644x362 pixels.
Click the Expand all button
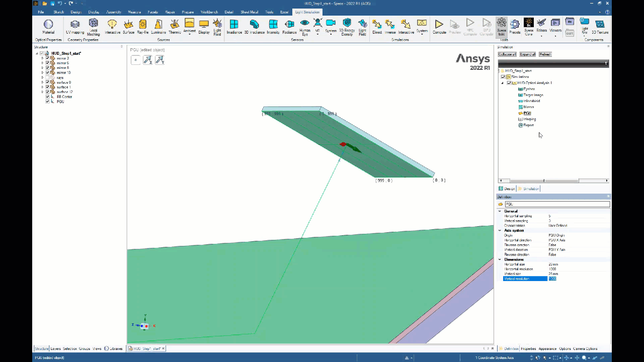point(528,54)
